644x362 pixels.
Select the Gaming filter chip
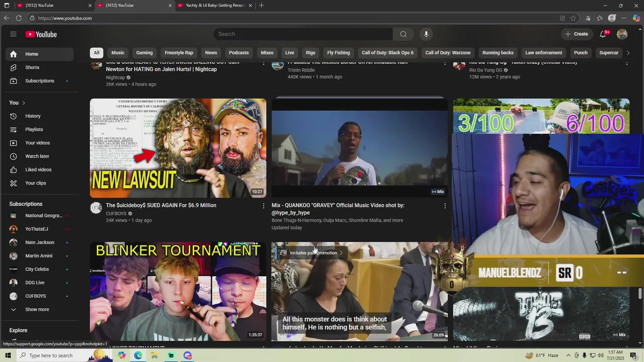point(144,53)
